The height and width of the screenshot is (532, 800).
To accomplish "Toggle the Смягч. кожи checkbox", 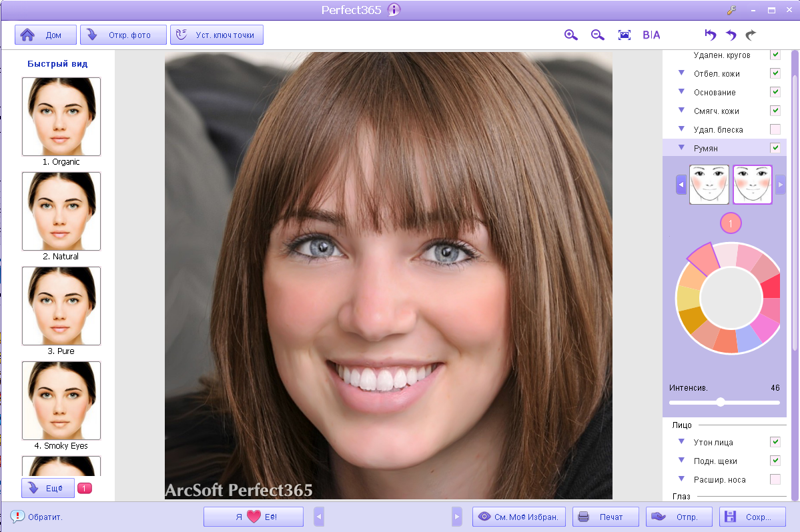I will tap(775, 111).
